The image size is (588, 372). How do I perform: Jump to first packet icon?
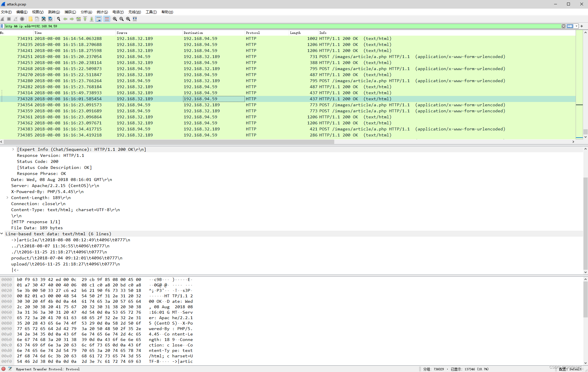point(85,19)
